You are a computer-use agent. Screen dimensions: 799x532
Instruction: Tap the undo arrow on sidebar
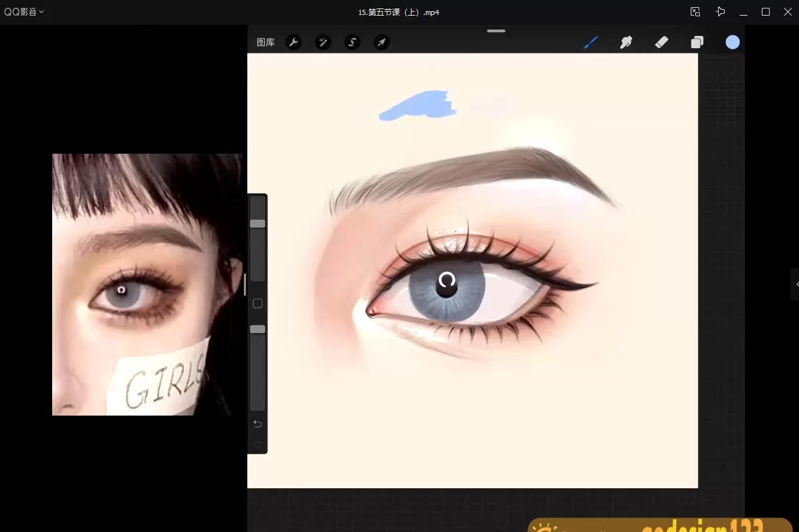click(257, 424)
